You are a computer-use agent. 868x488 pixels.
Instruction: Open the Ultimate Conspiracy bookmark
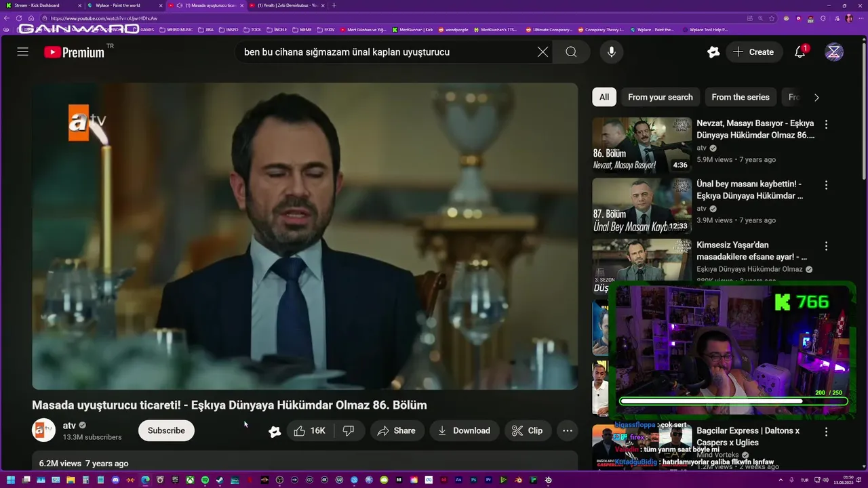pos(551,30)
